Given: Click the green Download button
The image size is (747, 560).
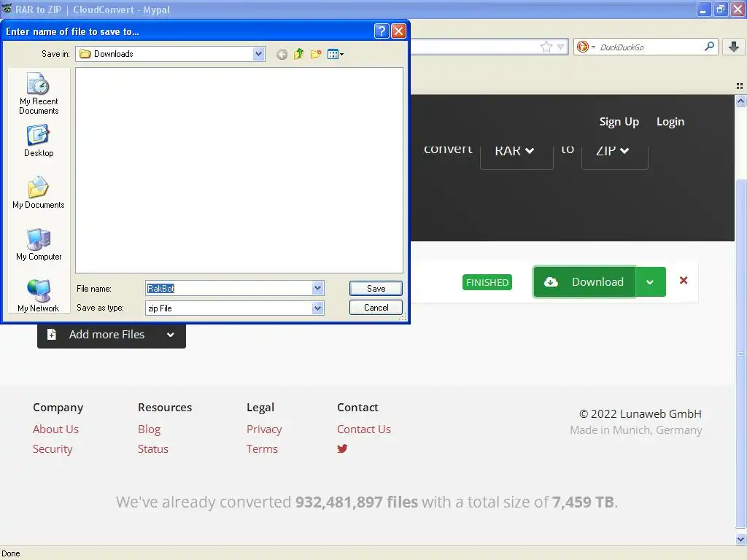Looking at the screenshot, I should [584, 282].
